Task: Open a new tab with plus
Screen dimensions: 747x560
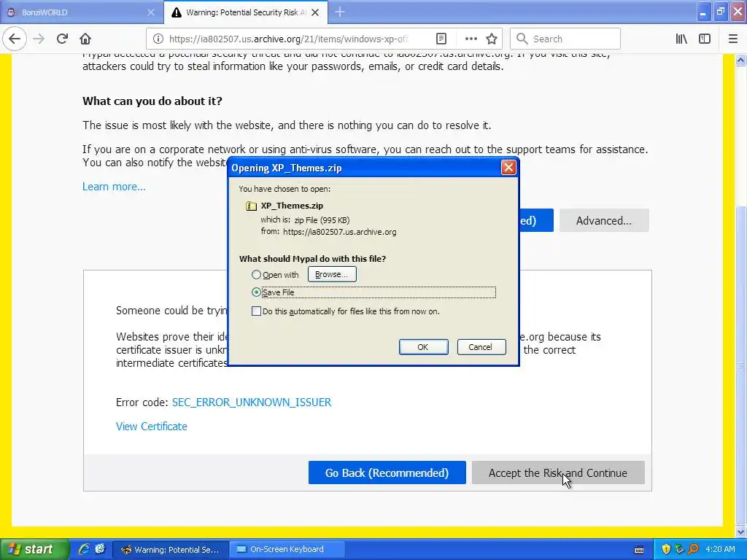Action: pos(340,12)
